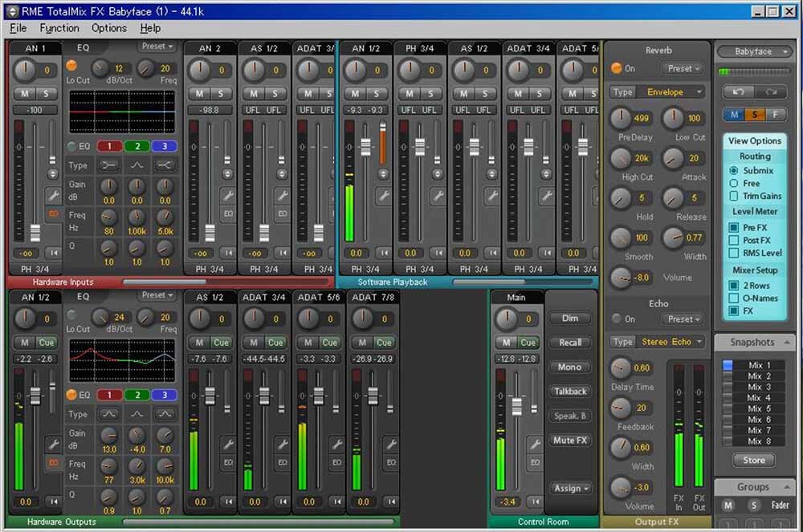Open the Options menu

108,28
